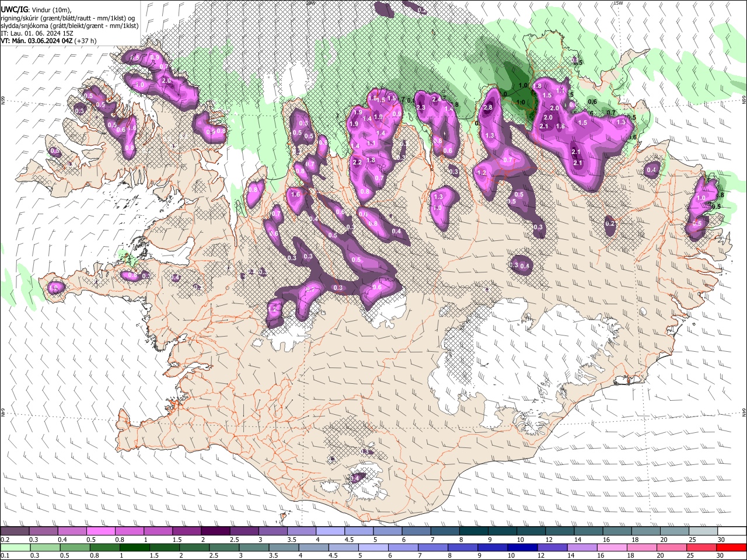Click the 0.1 label on the rain scale

click(4, 556)
